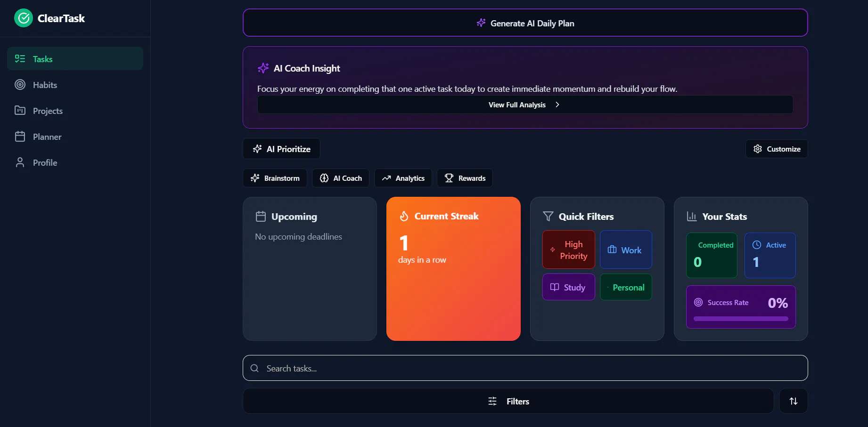
Task: Click the clock icon on Active card
Action: coord(757,245)
